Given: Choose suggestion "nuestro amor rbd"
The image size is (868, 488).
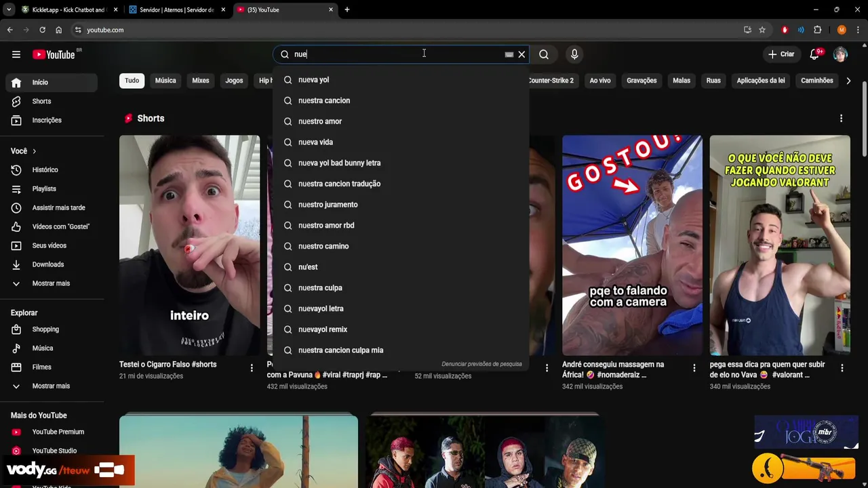Looking at the screenshot, I should tap(400, 226).
